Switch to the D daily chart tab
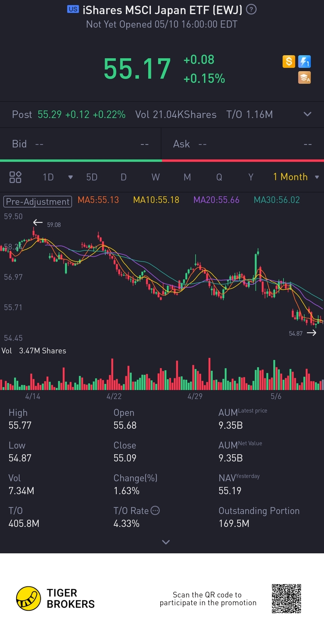This screenshot has height=644, width=324. tap(124, 177)
